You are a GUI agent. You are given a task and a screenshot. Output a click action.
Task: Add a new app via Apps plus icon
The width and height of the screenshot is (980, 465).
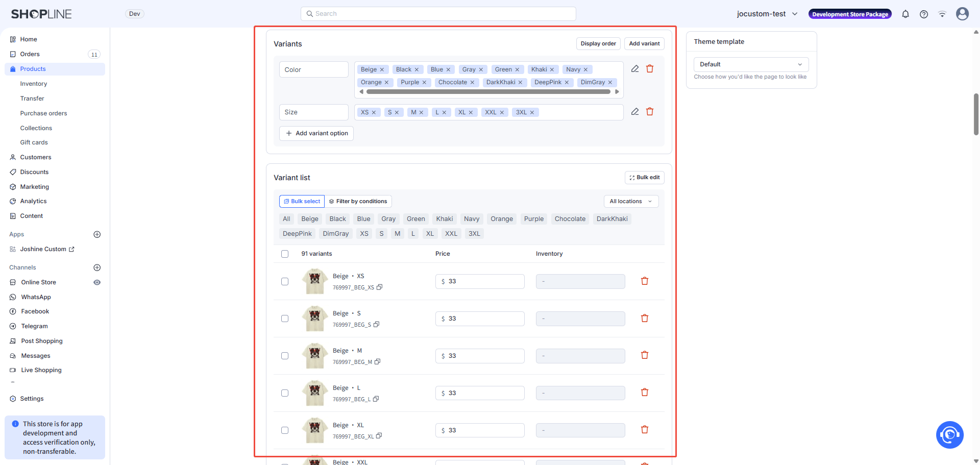[97, 234]
